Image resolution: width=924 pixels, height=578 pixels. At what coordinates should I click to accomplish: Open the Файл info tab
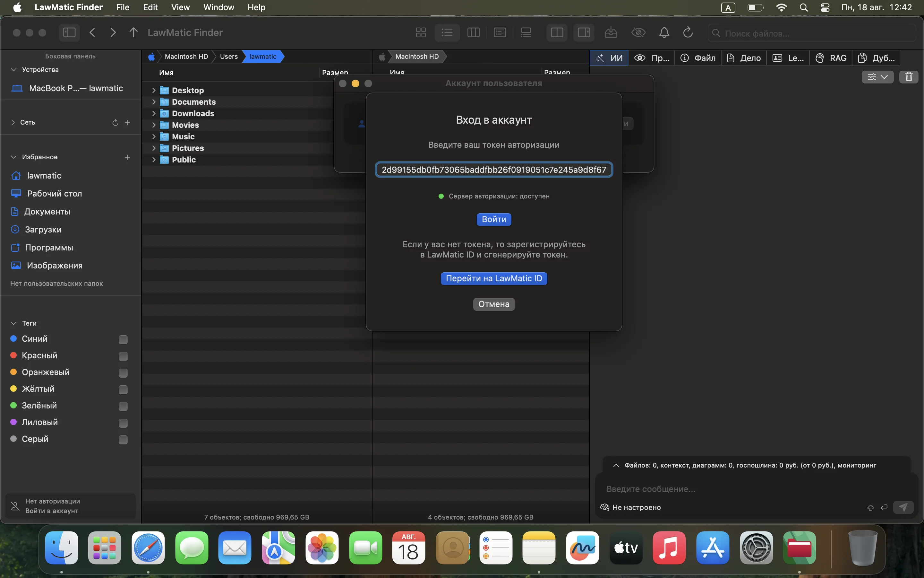tap(697, 58)
